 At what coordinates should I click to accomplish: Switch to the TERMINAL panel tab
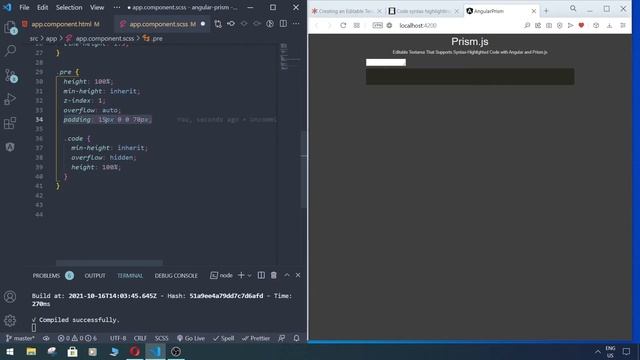click(130, 276)
